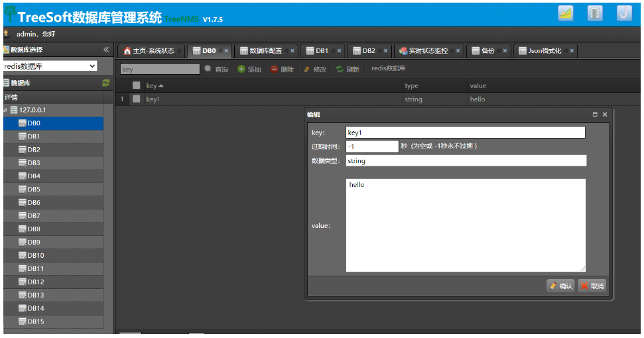Toggle the select-all checkbox in table header
This screenshot has height=338, width=644.
coord(137,85)
